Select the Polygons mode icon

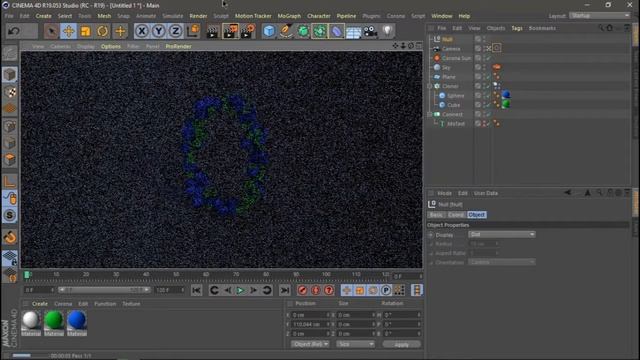(10, 160)
